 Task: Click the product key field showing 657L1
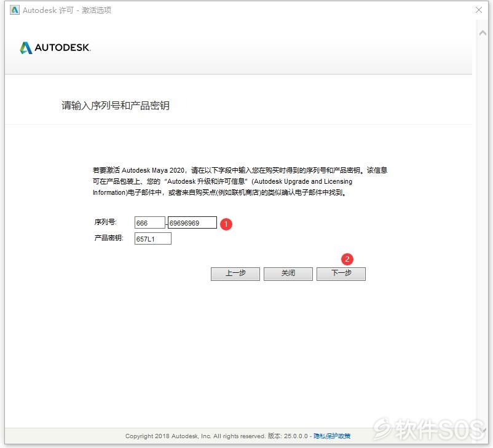tap(153, 238)
